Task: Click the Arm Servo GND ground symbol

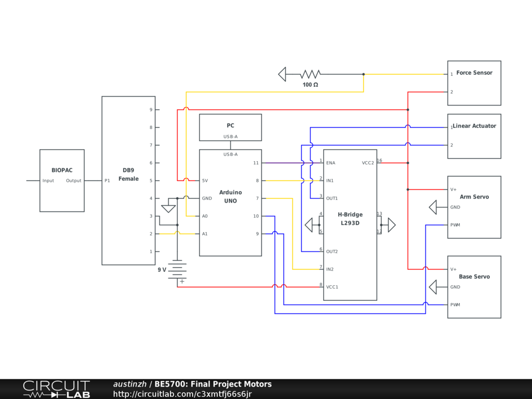Action: pyautogui.click(x=433, y=207)
